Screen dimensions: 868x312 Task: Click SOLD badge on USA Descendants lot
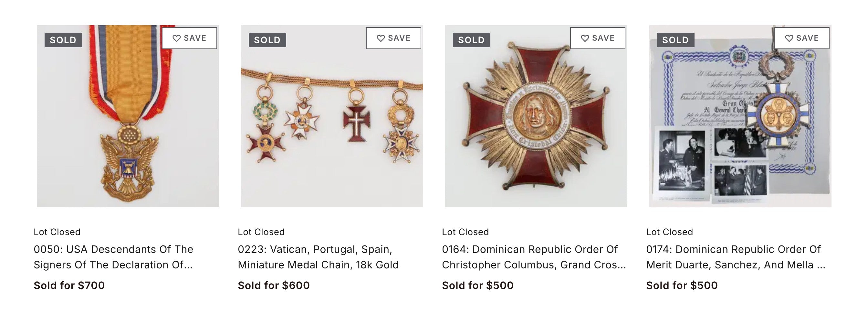click(63, 40)
